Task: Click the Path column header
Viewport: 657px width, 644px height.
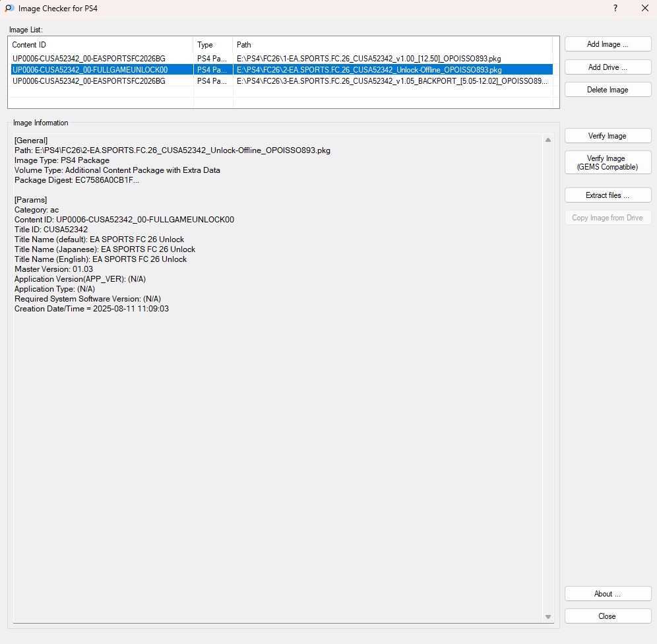Action: tap(392, 45)
